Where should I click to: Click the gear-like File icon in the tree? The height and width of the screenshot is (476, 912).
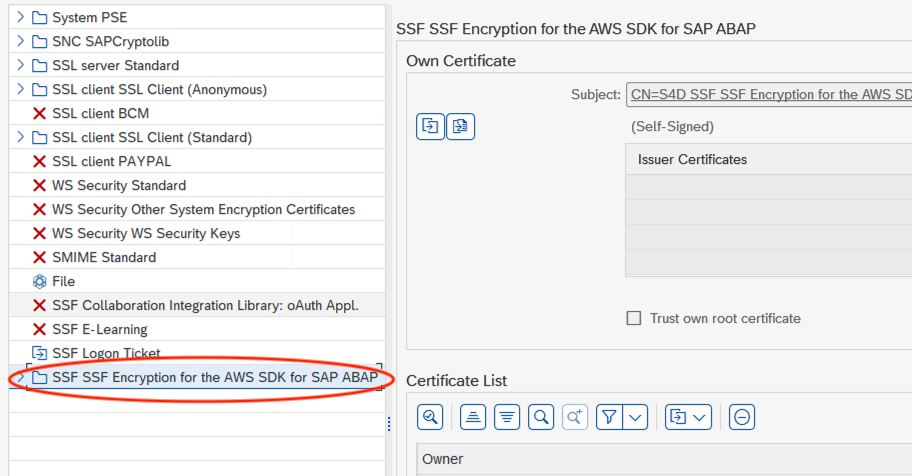tap(40, 282)
